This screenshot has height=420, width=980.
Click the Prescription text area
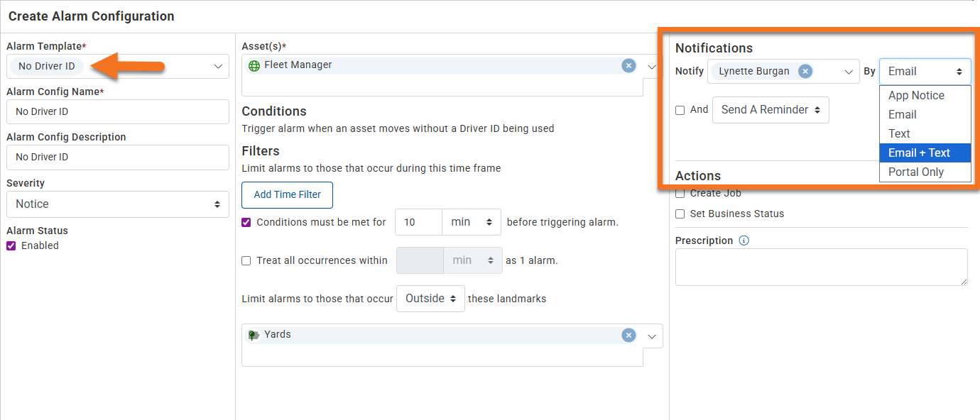click(822, 267)
